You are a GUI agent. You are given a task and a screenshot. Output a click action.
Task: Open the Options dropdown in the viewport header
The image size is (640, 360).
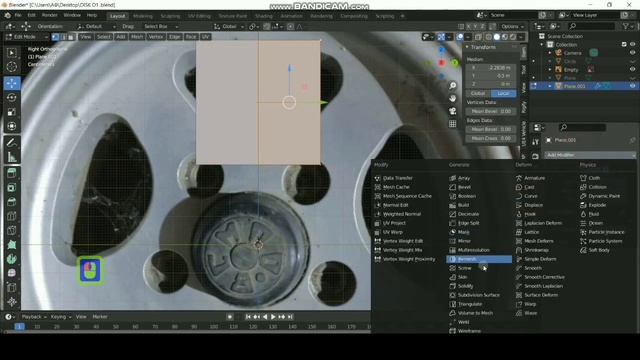[x=512, y=26]
